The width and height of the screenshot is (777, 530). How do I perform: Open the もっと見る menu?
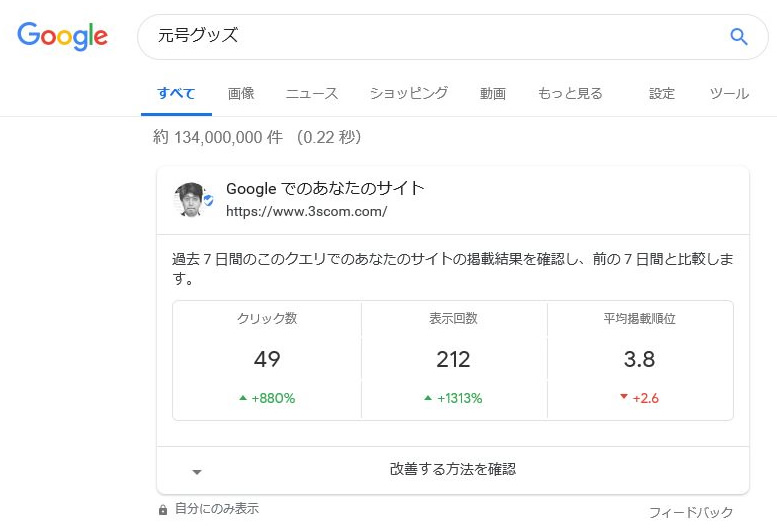tap(570, 94)
